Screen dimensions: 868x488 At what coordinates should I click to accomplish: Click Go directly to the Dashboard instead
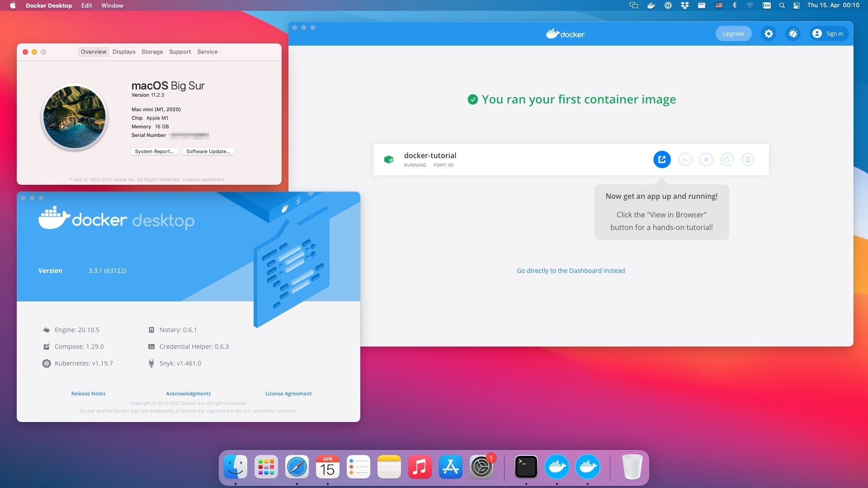pyautogui.click(x=571, y=270)
